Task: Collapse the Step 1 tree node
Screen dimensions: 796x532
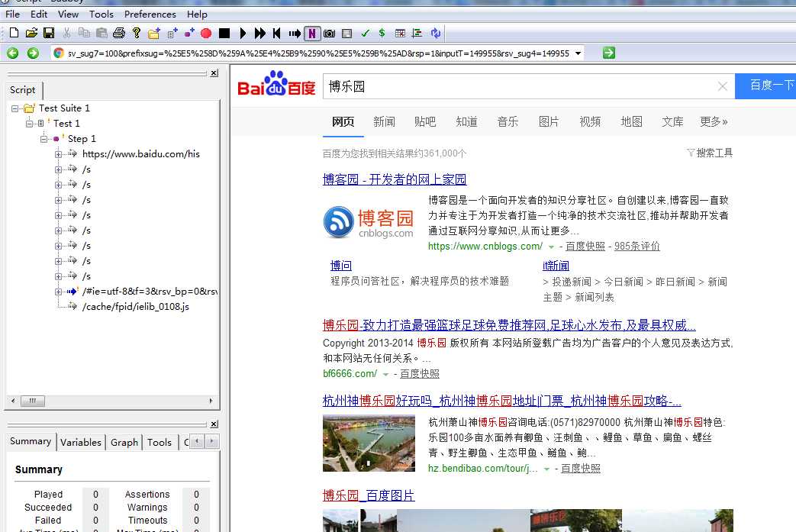Action: 44,139
